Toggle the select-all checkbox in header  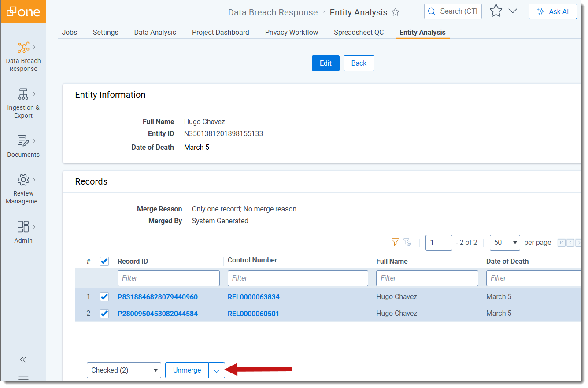click(x=104, y=261)
